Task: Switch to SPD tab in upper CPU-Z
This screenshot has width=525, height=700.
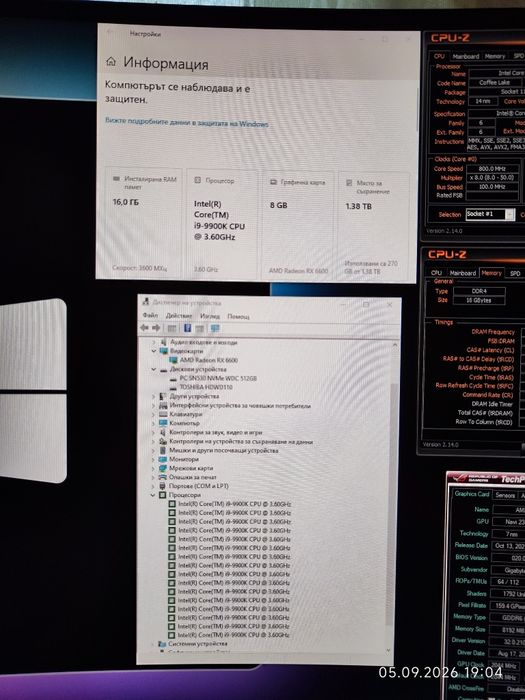Action: tap(518, 56)
